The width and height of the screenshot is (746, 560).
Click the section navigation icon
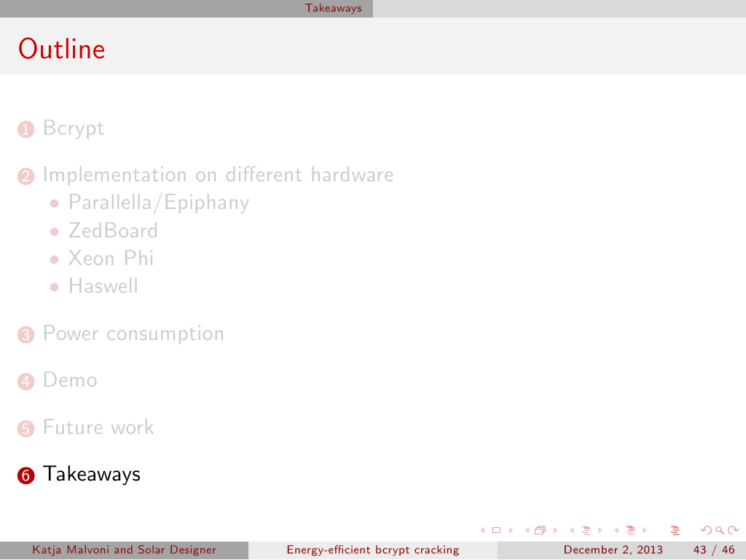coord(631,530)
